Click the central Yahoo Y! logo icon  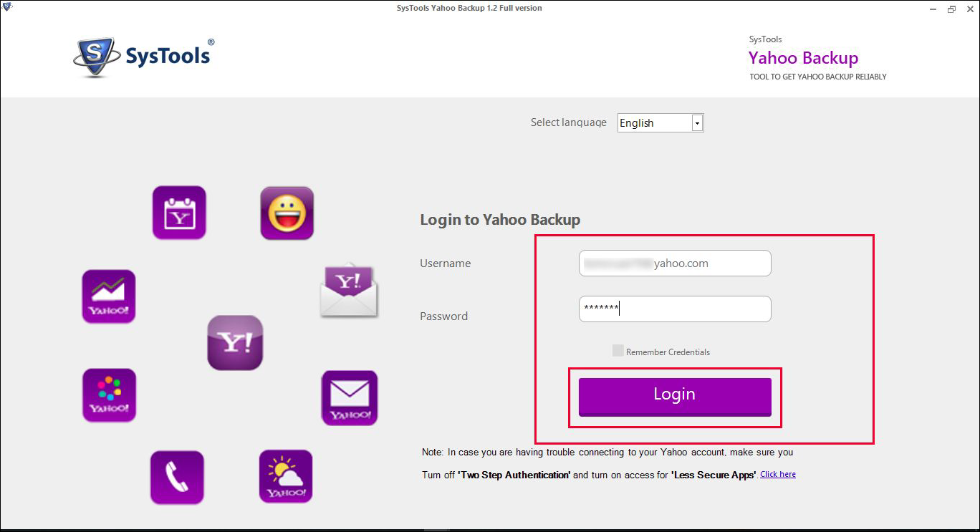coord(235,343)
